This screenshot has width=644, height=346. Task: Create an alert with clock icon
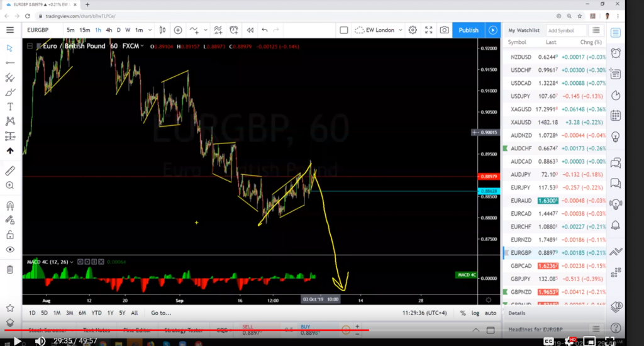(x=234, y=30)
